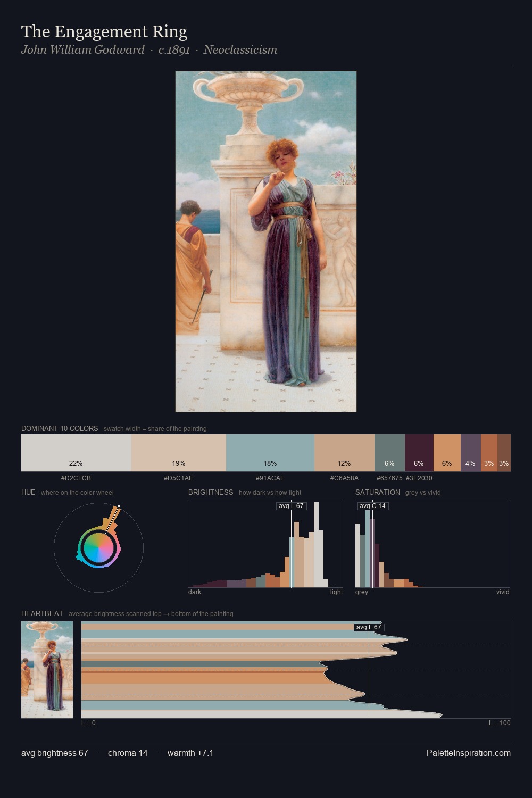The width and height of the screenshot is (532, 798).
Task: Click the small painting thumbnail beside the Heartbeat chart
Action: pos(47,670)
